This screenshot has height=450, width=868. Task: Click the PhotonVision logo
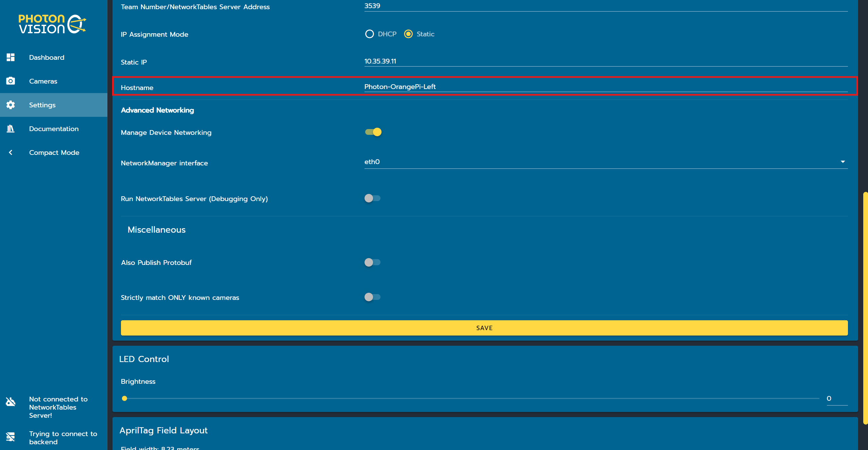(52, 23)
